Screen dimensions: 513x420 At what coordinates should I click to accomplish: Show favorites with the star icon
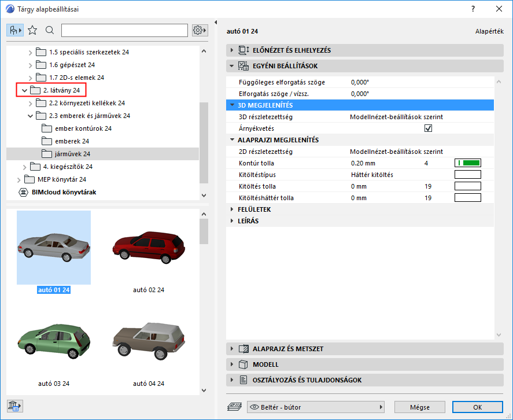pos(32,30)
